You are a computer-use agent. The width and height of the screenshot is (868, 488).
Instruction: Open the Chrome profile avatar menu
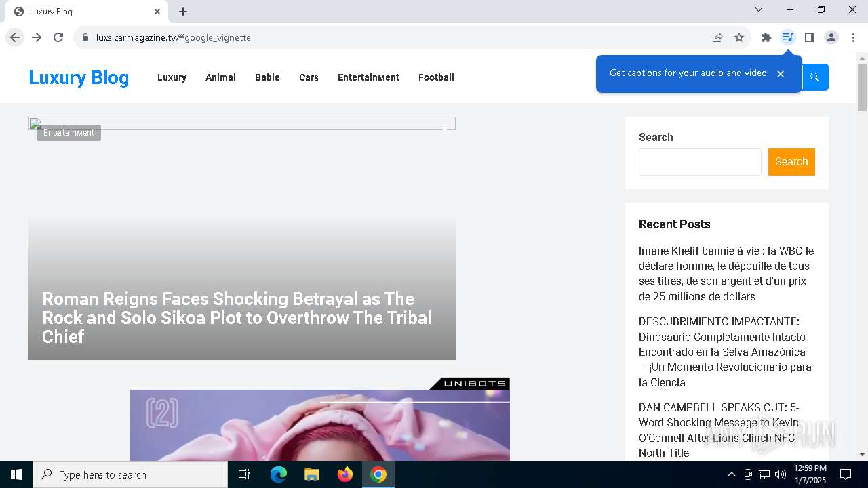tap(831, 37)
